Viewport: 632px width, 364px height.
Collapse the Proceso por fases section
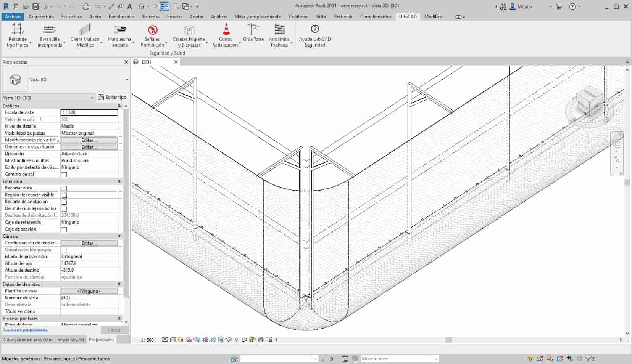click(x=119, y=319)
